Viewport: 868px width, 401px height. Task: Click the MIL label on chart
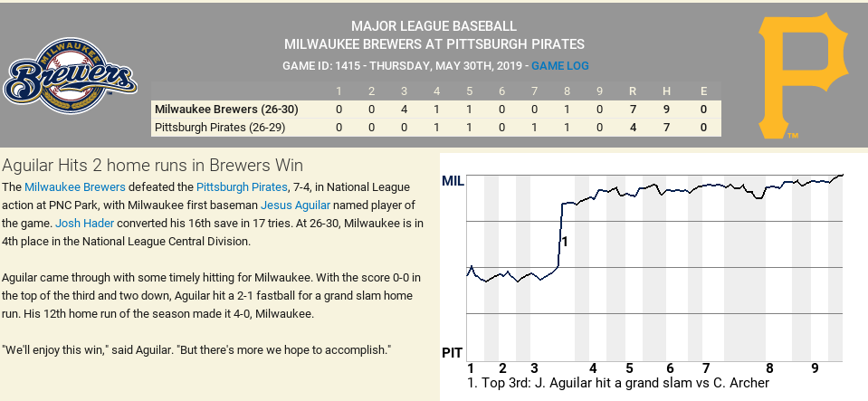[x=453, y=181]
